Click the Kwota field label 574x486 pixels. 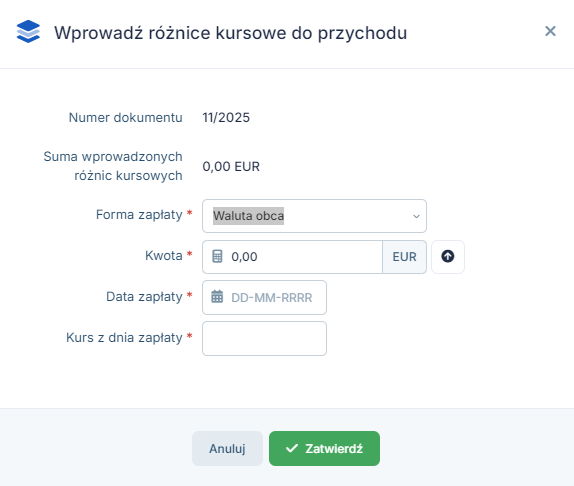click(164, 255)
